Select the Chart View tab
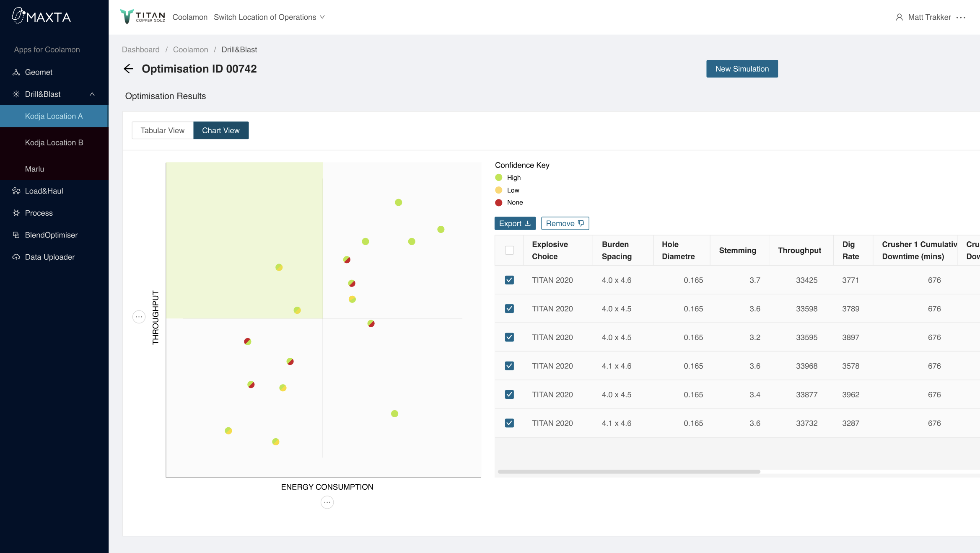 point(221,130)
